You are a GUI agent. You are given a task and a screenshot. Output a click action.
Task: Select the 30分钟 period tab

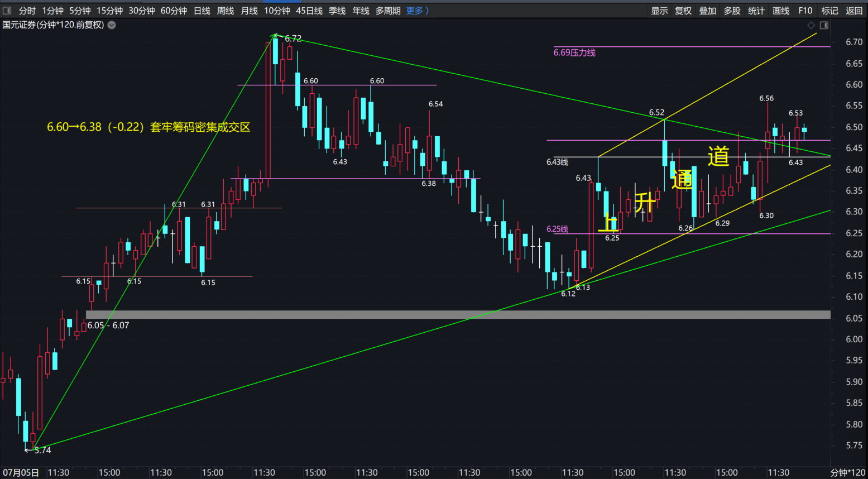(x=141, y=11)
